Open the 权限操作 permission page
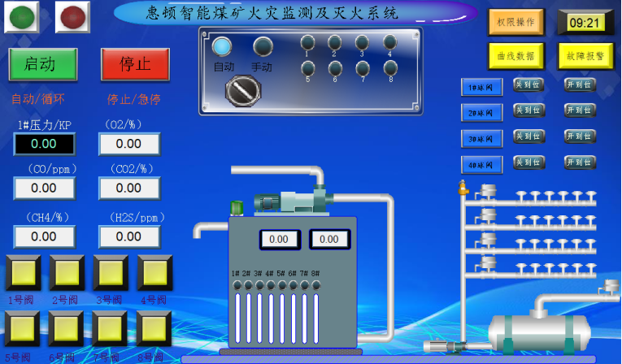 (x=515, y=22)
